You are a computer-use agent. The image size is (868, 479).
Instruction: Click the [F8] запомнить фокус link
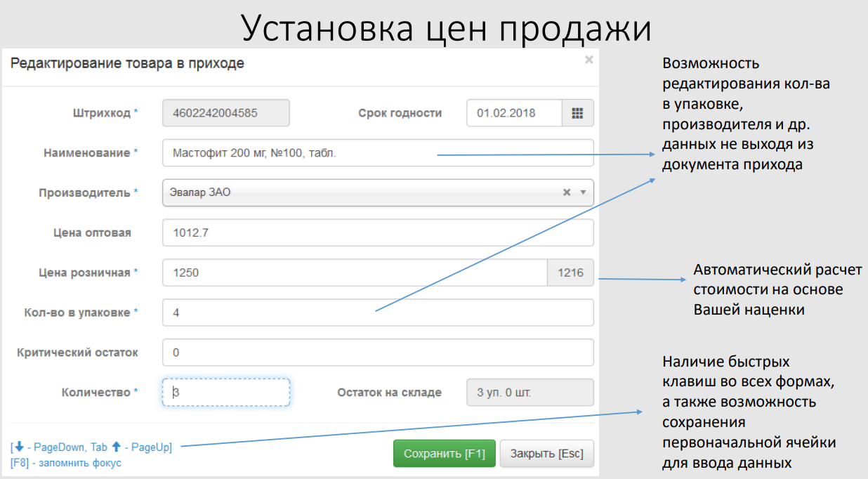(66, 463)
